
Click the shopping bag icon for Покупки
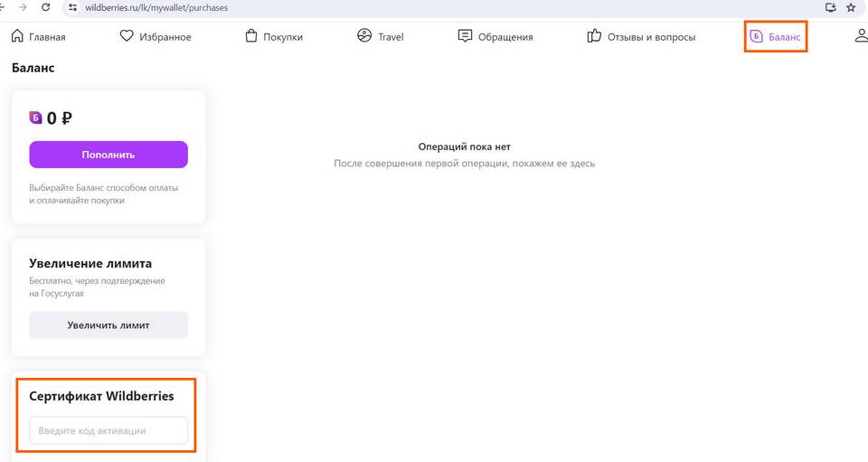click(251, 36)
